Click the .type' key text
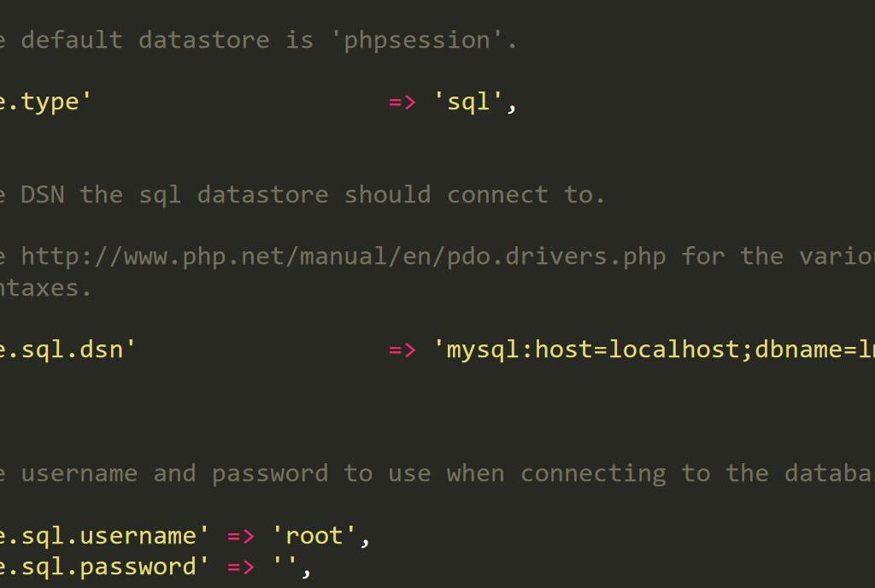This screenshot has height=588, width=875. click(x=50, y=102)
